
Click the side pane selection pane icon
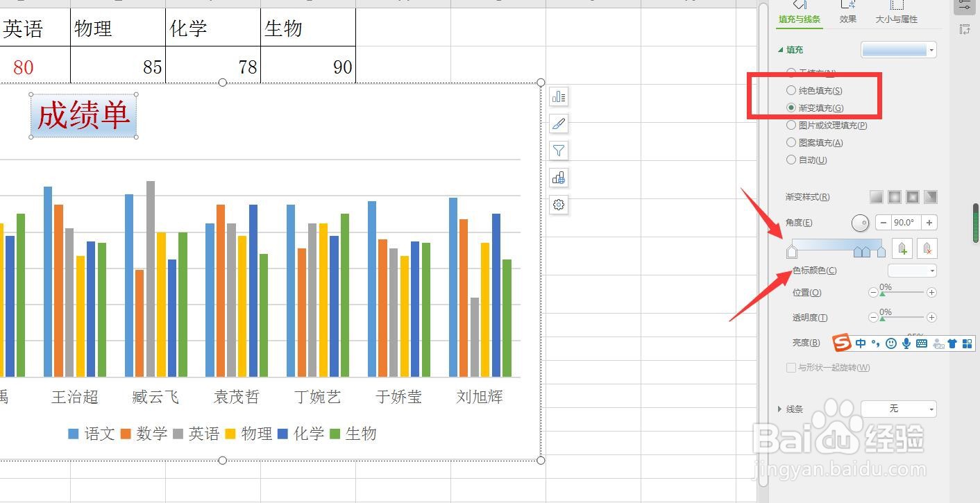[965, 29]
